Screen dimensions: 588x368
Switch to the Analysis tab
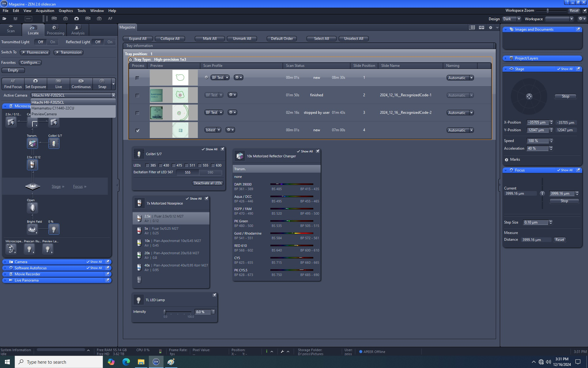coord(78,30)
